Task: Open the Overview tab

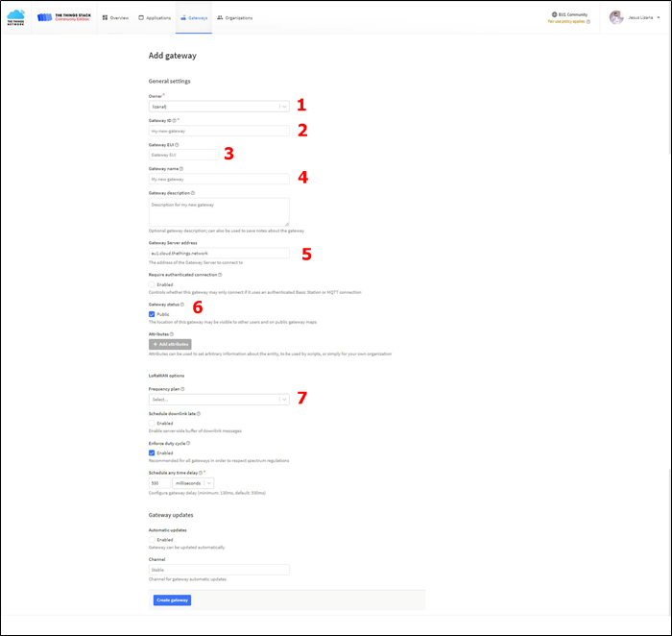Action: 115,18
